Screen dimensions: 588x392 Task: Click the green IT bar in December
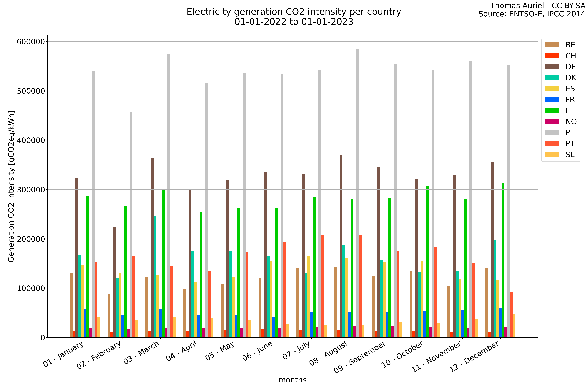coord(503,260)
